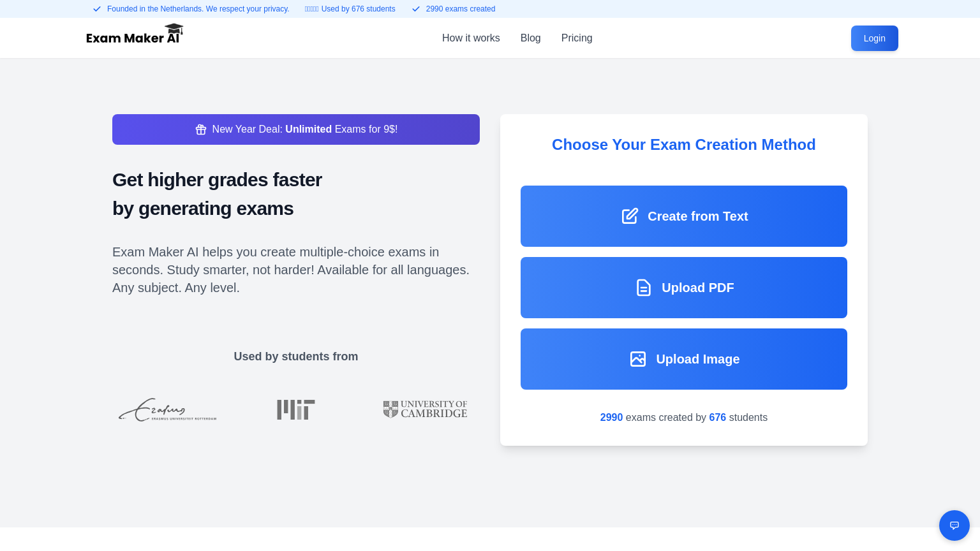
Task: Click the checkmark beside 2990 exams created
Action: pyautogui.click(x=416, y=9)
